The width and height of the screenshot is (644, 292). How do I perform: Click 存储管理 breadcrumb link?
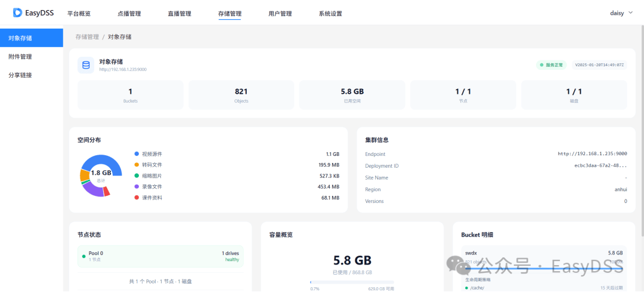point(87,36)
